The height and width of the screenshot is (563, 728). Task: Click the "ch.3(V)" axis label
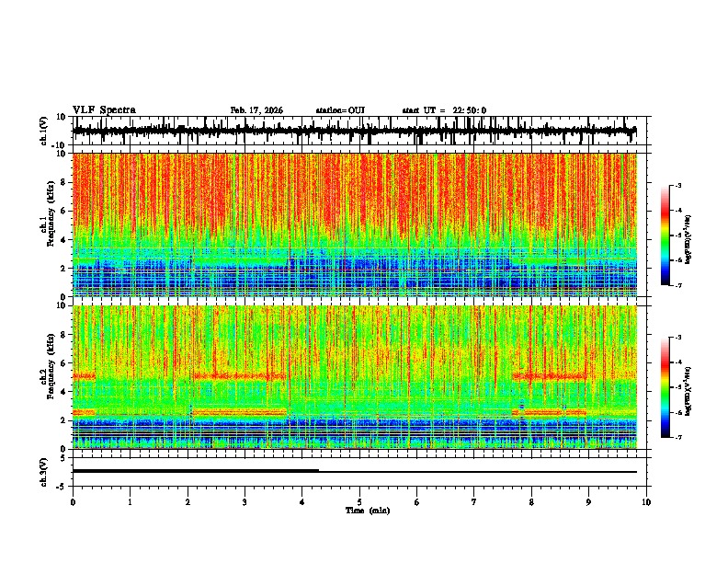click(43, 472)
